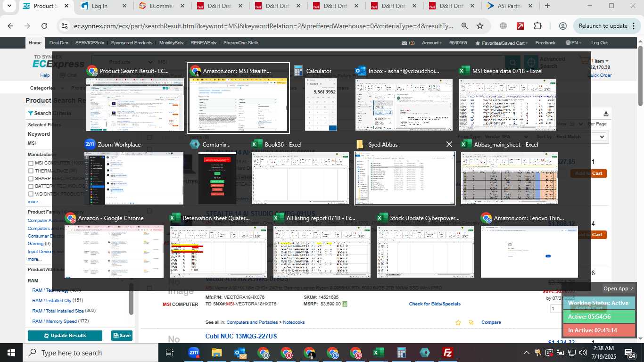Screen dimensions: 644x362
Task: Open the Comtanix app taskbar icon
Action: pos(425,353)
